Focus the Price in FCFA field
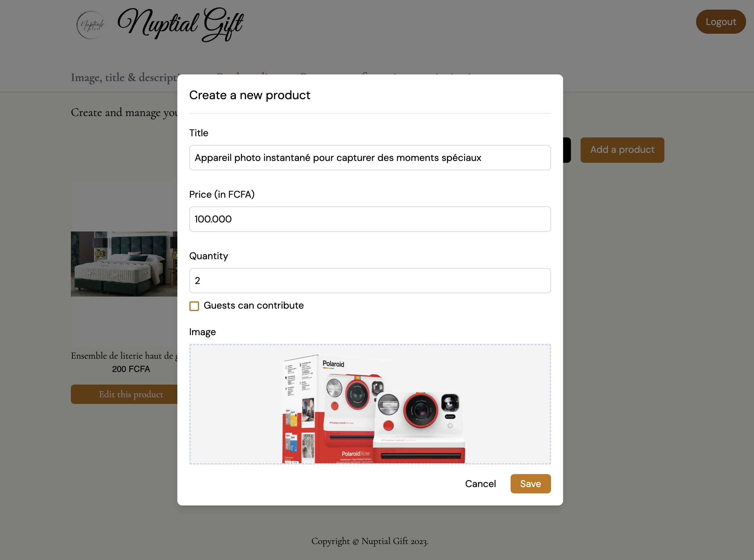This screenshot has height=560, width=754. point(370,219)
